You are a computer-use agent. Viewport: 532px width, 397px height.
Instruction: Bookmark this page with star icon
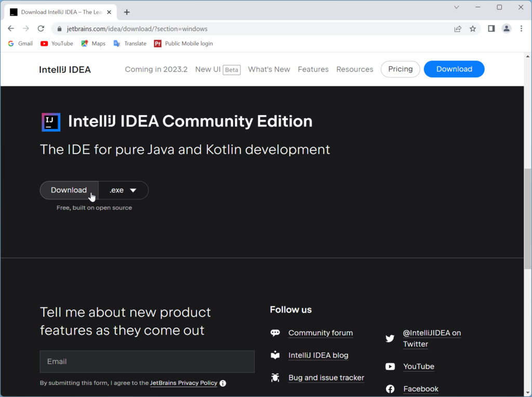pyautogui.click(x=473, y=29)
